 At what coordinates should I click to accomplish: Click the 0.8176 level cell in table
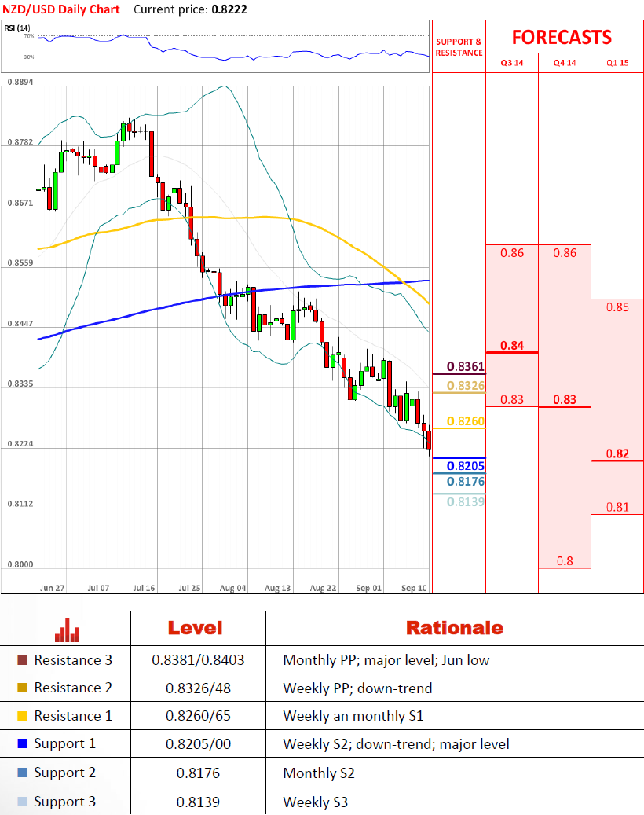(x=198, y=773)
